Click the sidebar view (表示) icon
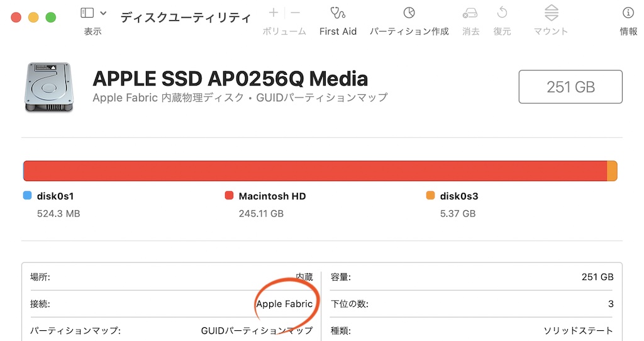Screen dimensions: 644x341 click(87, 13)
